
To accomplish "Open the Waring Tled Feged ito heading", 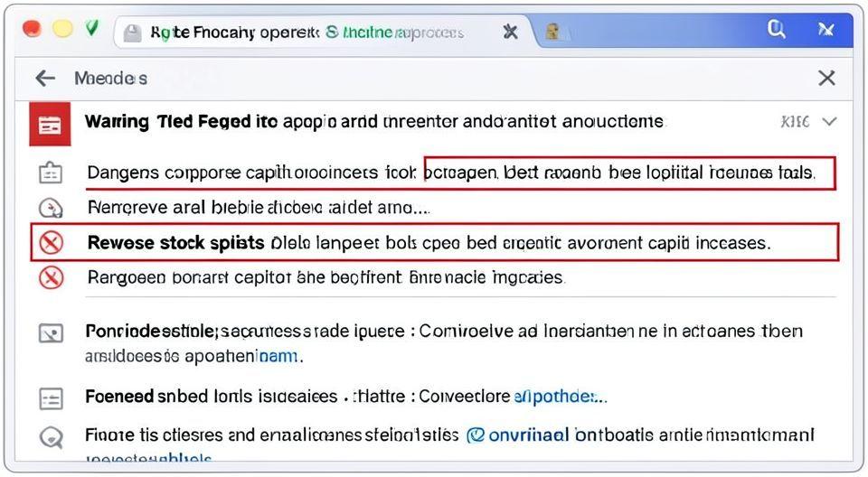I will pos(181,121).
